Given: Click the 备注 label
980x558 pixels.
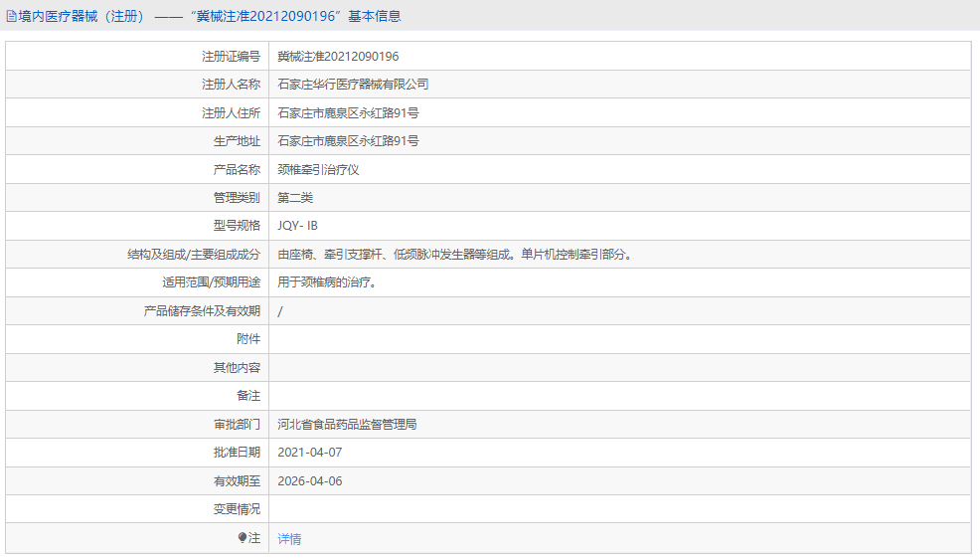Looking at the screenshot, I should point(248,396).
